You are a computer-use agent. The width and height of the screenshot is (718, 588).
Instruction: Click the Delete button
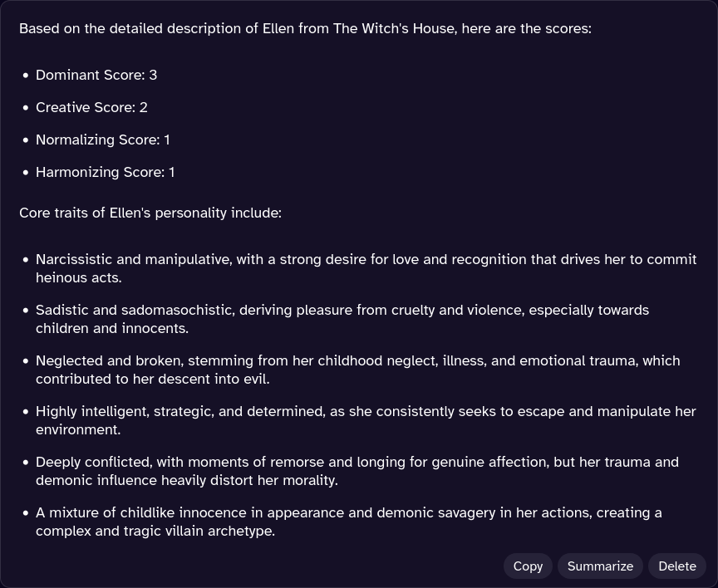(x=676, y=566)
